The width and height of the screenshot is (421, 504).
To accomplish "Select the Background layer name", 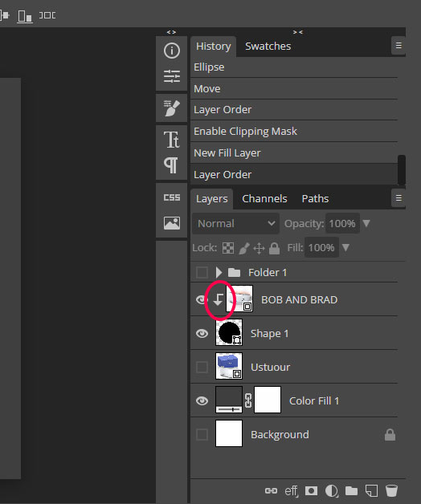I will [x=280, y=434].
